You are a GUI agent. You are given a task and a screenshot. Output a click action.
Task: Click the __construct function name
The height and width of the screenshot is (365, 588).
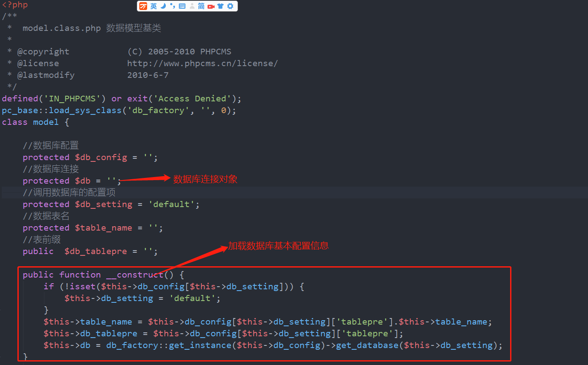(134, 275)
